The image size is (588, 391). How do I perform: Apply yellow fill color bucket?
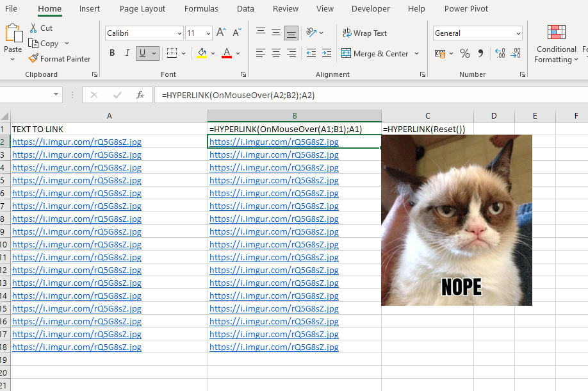(x=202, y=53)
